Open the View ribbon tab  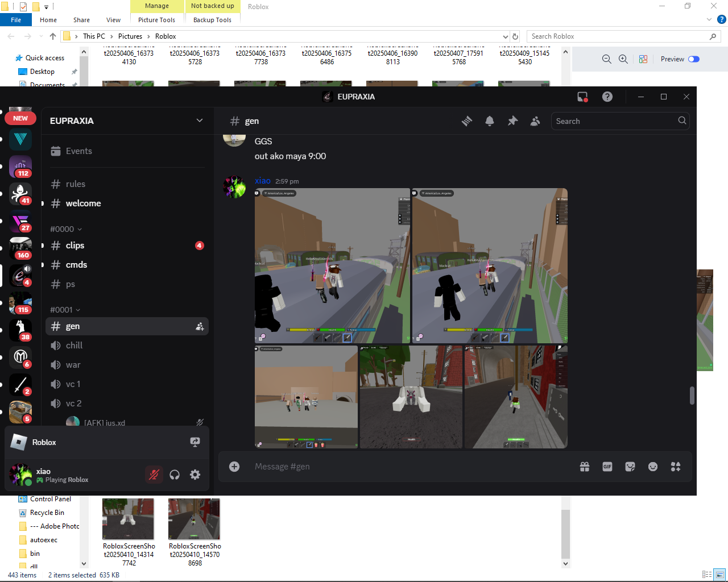114,20
